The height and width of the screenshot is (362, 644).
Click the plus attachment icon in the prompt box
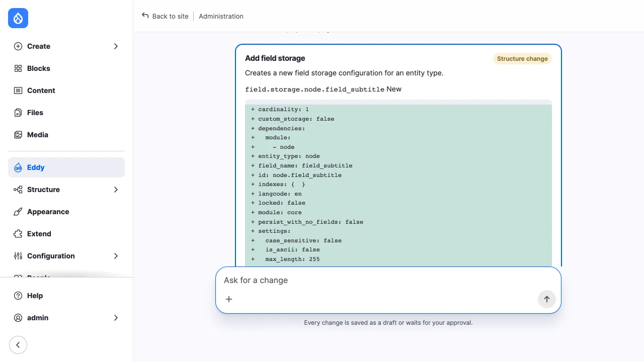coord(229,299)
